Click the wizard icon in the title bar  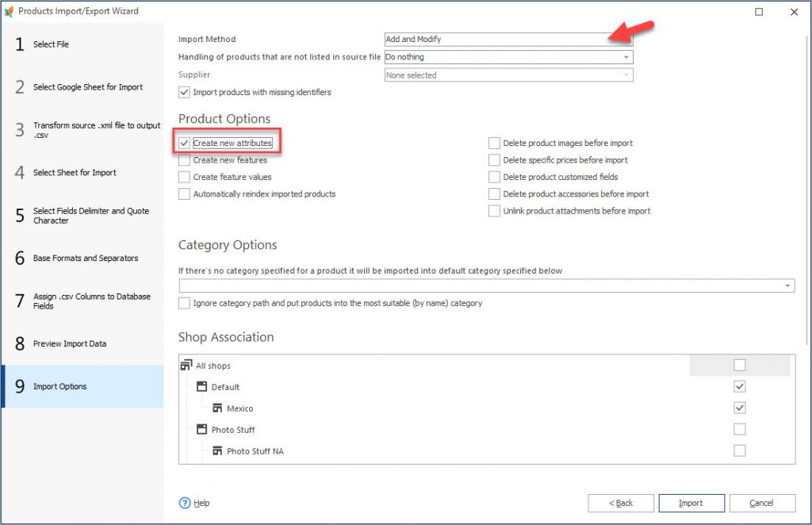(11, 11)
